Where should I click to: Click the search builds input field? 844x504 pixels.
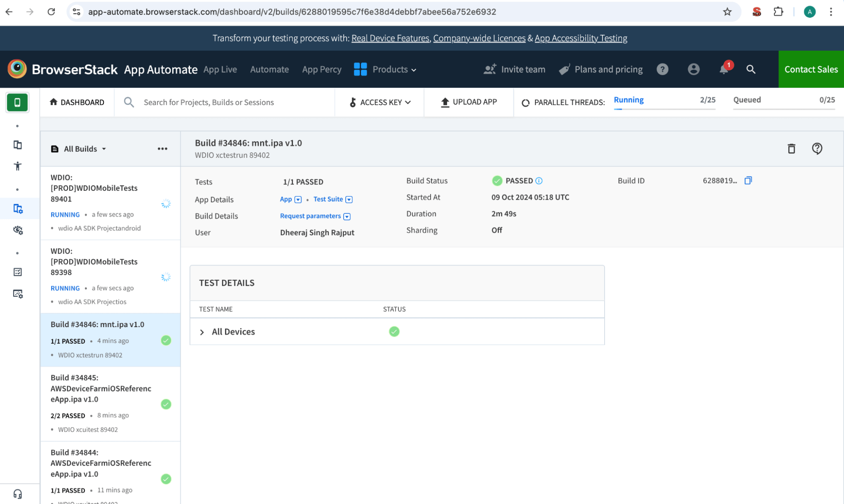click(x=233, y=101)
